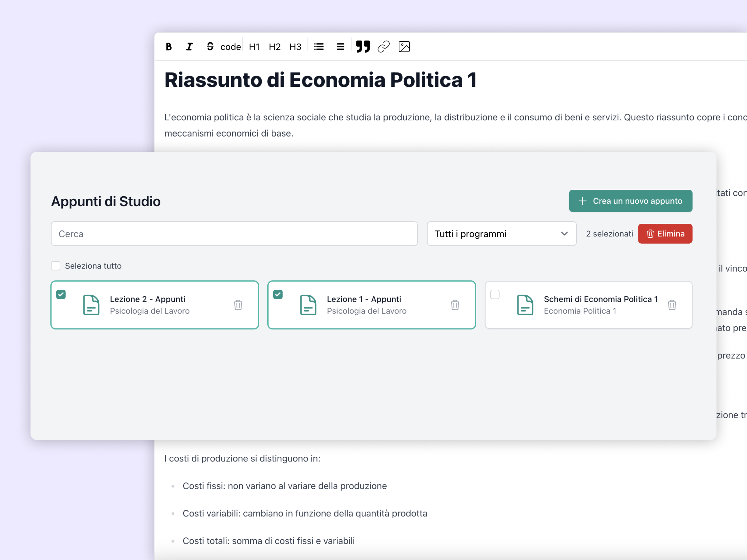Click the 2 selezionati counter text
The height and width of the screenshot is (560, 747).
click(609, 234)
